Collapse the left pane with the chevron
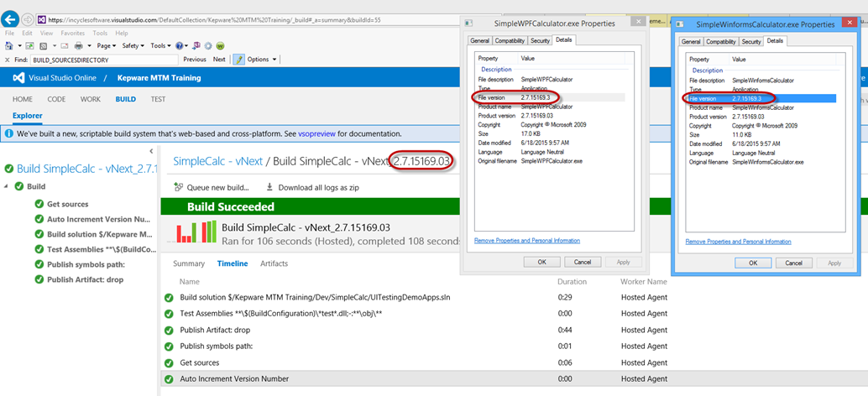The height and width of the screenshot is (396, 868). (x=152, y=151)
